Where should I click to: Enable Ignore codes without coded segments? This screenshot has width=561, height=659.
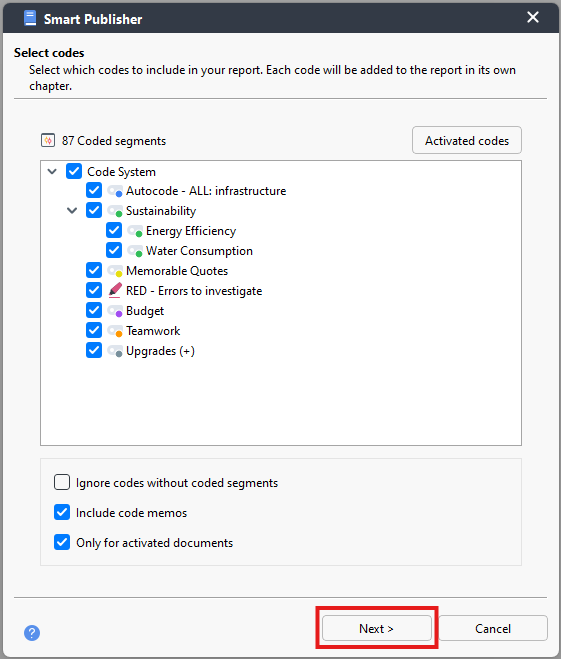coord(62,482)
